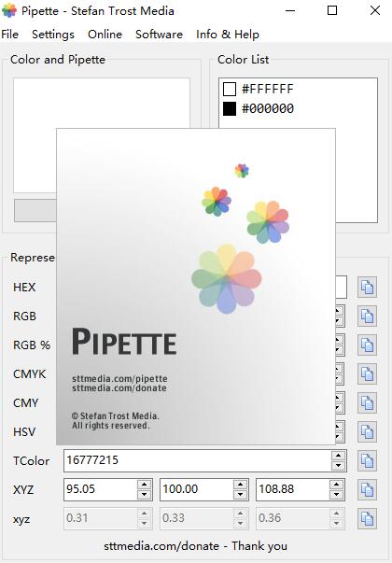Increase the TColor value with the up arrow
This screenshot has width=392, height=563.
coord(338,456)
